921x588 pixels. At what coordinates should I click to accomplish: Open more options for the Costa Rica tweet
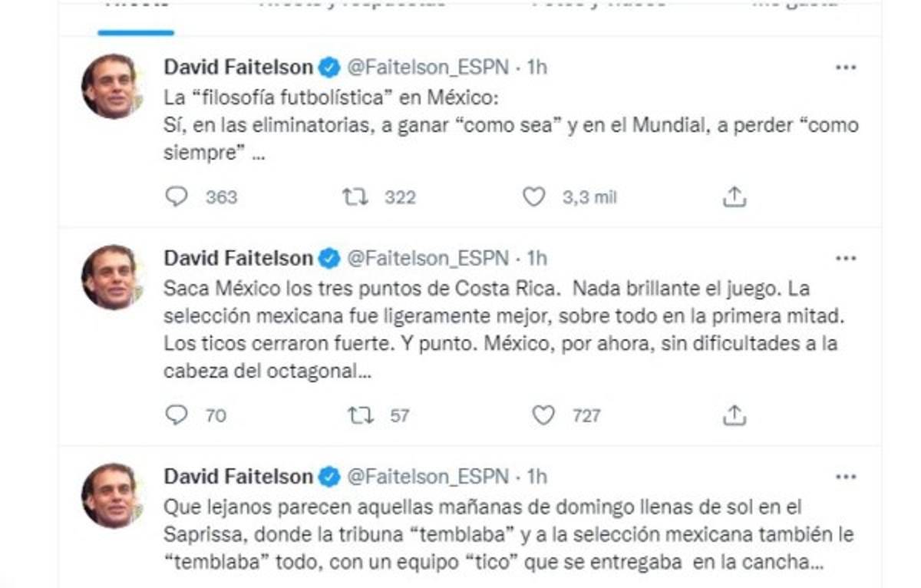pyautogui.click(x=847, y=259)
